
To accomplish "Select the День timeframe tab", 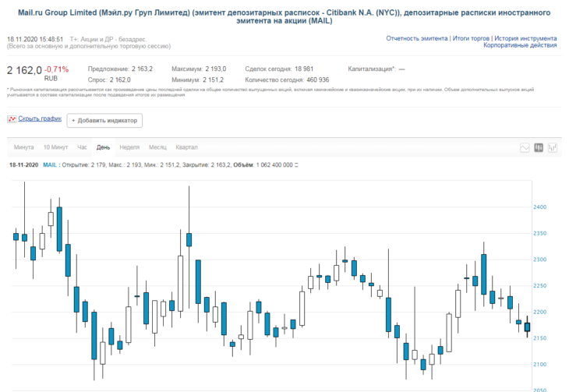I will [x=103, y=147].
